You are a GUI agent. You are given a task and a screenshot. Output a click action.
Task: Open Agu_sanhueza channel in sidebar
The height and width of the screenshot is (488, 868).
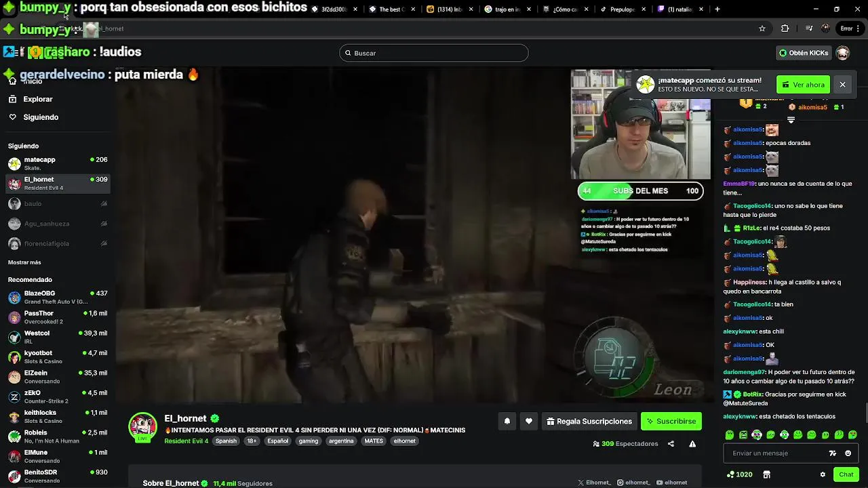coord(58,224)
